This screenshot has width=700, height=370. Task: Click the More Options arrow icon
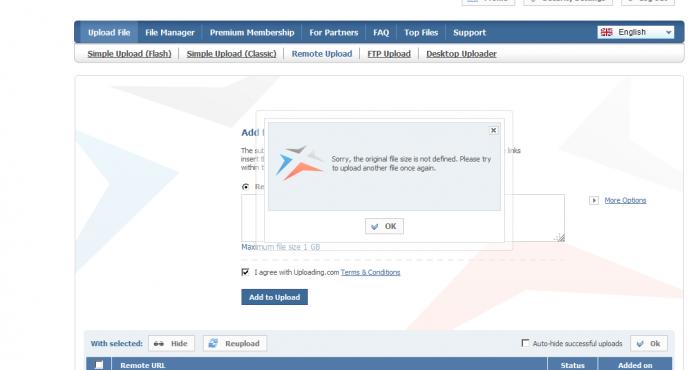594,200
